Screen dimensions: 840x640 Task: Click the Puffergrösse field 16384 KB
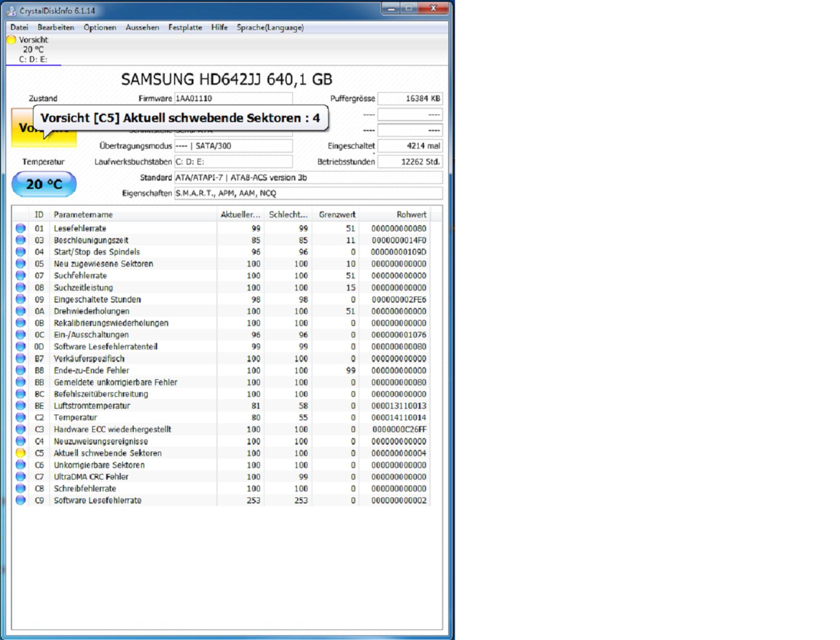[410, 99]
